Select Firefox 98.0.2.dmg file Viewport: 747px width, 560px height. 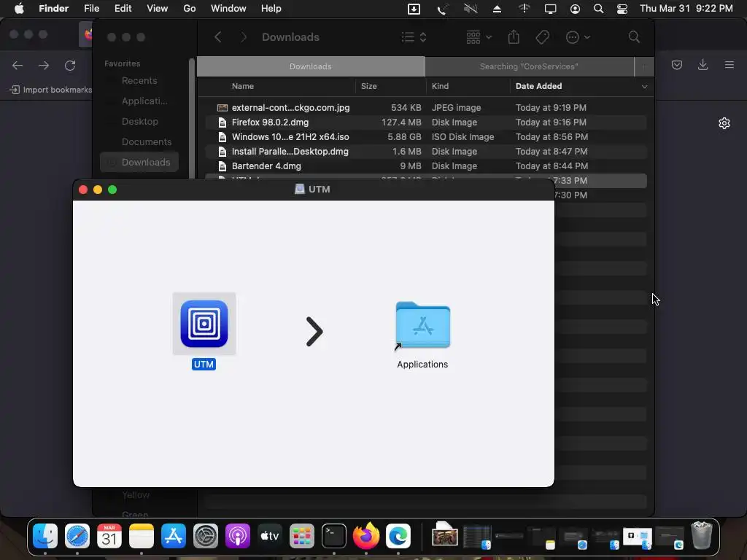(x=425, y=122)
